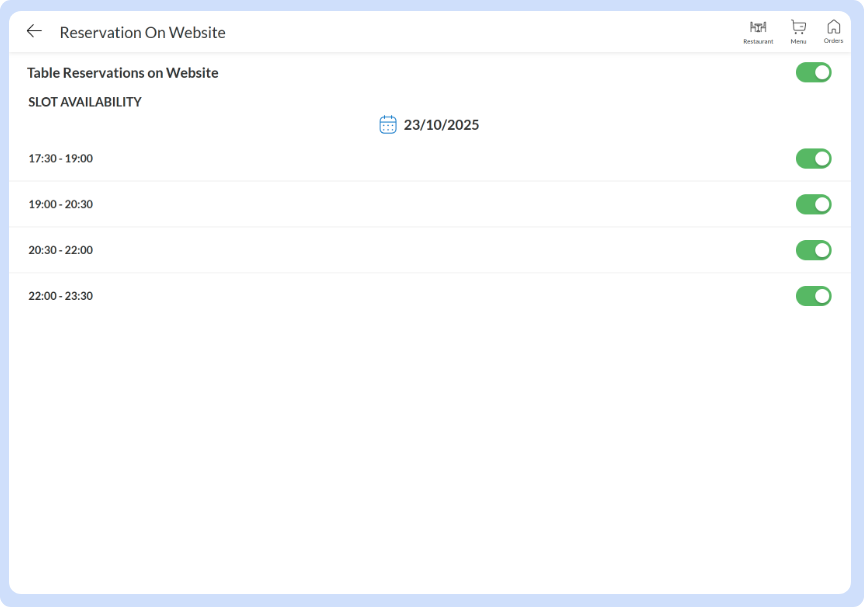Open date picker showing 23/10/2025
This screenshot has height=607, width=864.
441,125
